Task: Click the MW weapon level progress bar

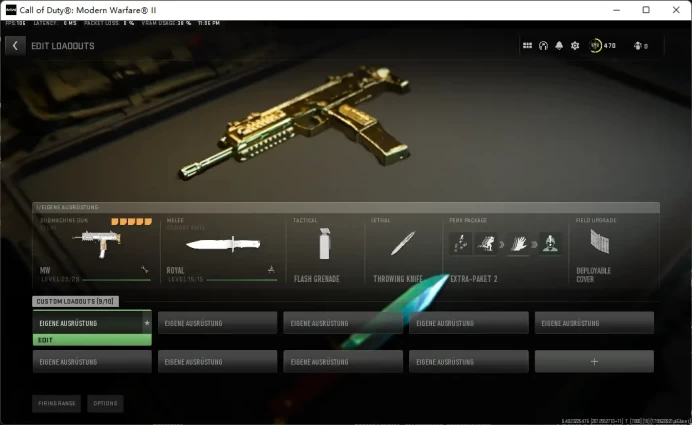Action: pos(117,280)
